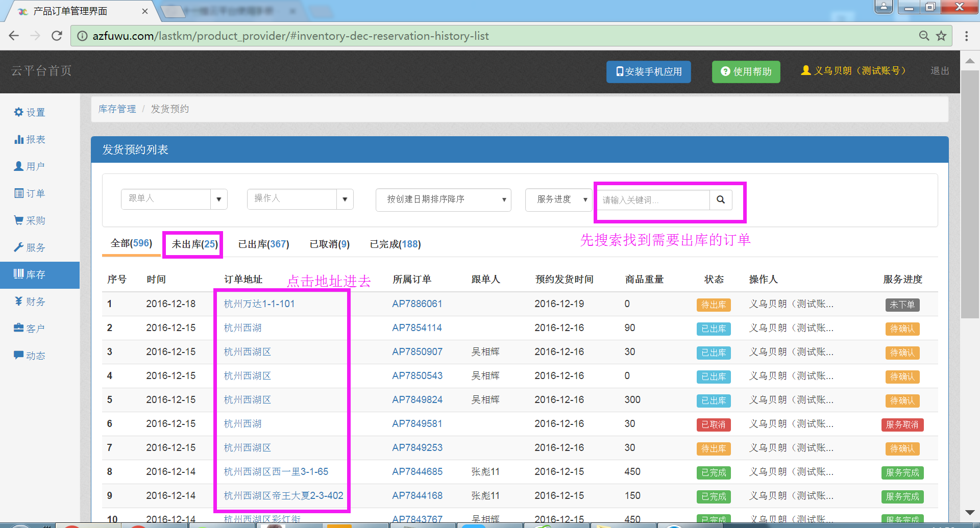Viewport: 980px width, 528px height.
Task: Switch to 全部(596) tab
Action: tap(132, 243)
